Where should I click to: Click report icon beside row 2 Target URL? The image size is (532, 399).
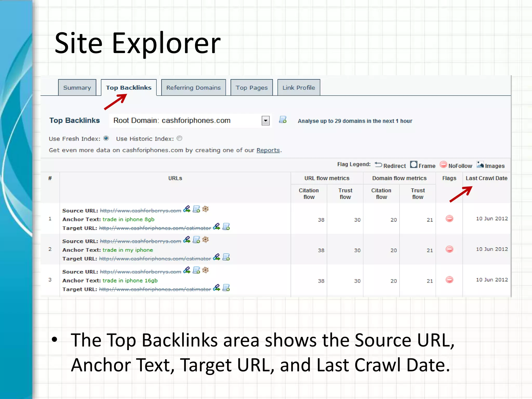(226, 257)
